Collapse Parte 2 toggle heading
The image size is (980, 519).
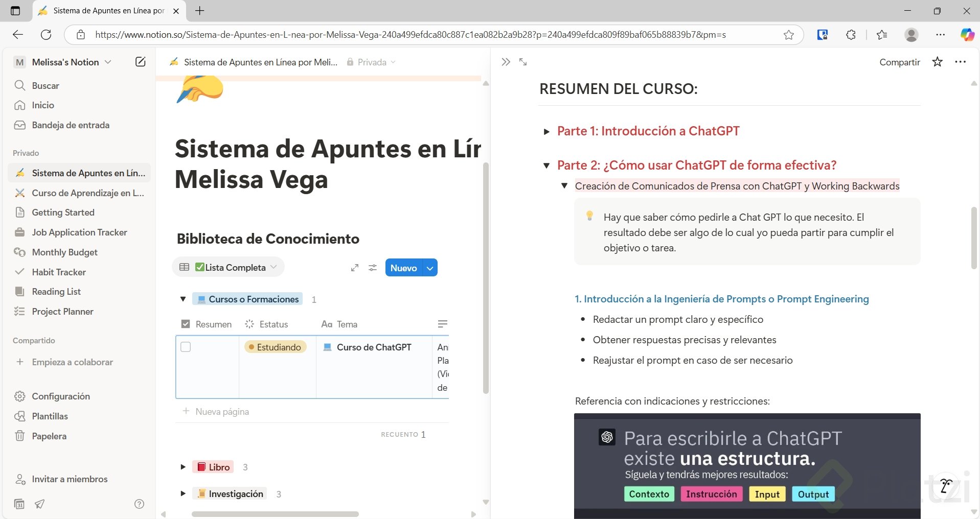pyautogui.click(x=546, y=166)
